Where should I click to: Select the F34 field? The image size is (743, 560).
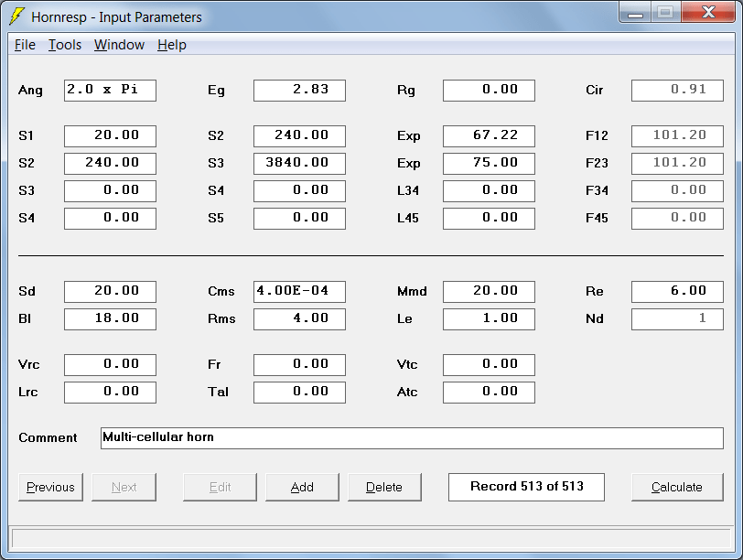coord(677,191)
